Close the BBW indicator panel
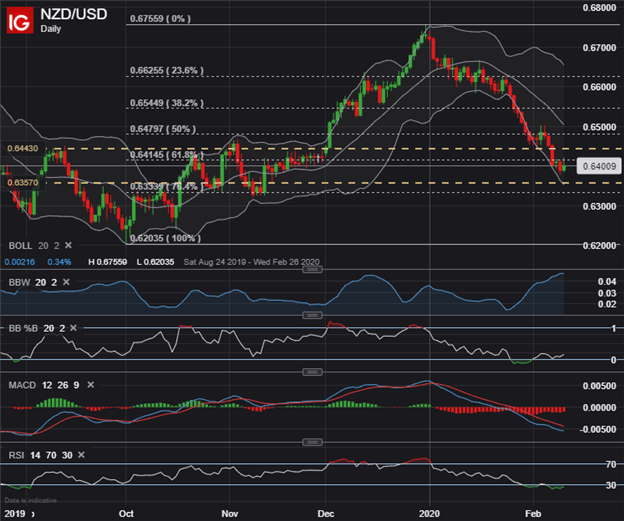The height and width of the screenshot is (521, 624). tap(66, 282)
